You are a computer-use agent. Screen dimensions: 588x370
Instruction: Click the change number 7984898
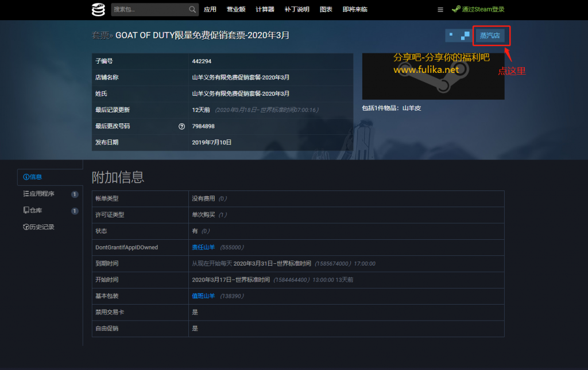coord(203,127)
